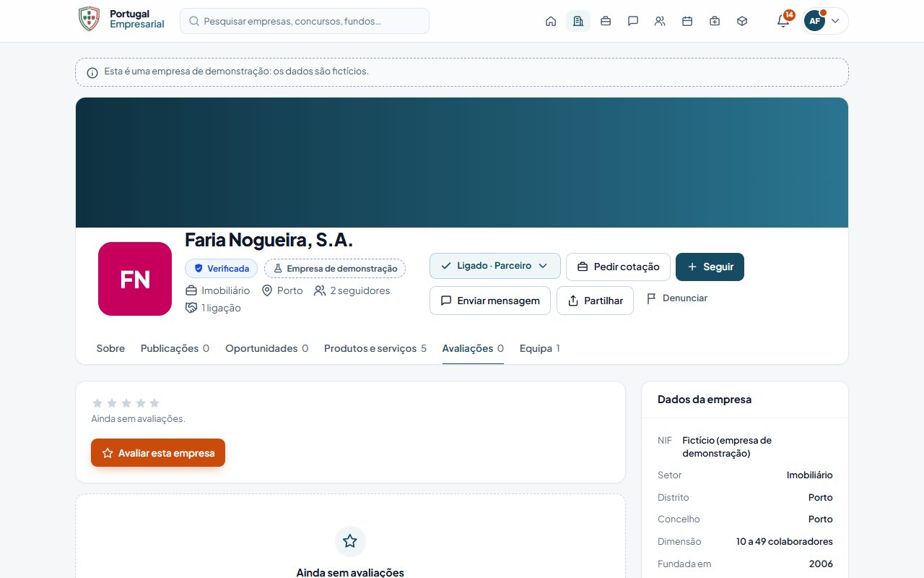
Task: Click the Faria Nogueira, S.A. company name
Action: pos(269,240)
